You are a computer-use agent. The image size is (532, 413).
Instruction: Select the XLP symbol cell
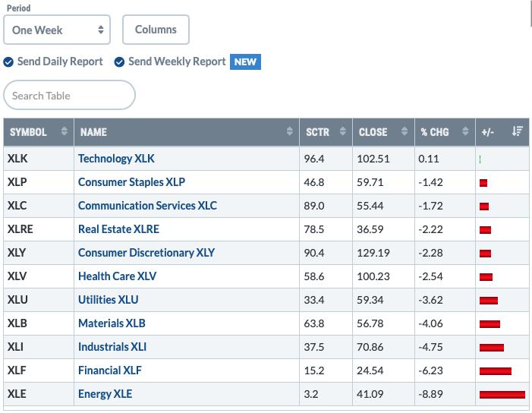39,182
